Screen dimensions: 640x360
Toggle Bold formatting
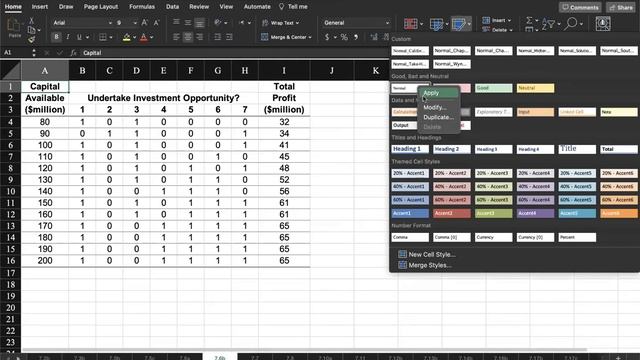56,37
